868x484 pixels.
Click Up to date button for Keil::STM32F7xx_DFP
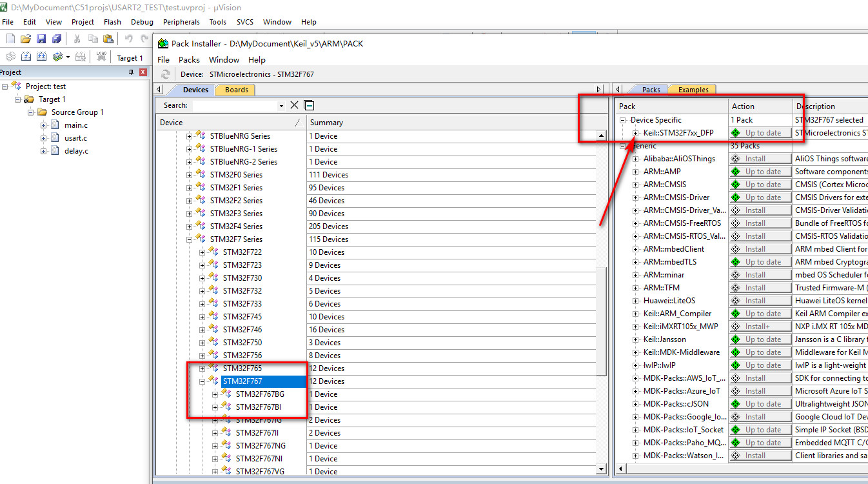[760, 133]
